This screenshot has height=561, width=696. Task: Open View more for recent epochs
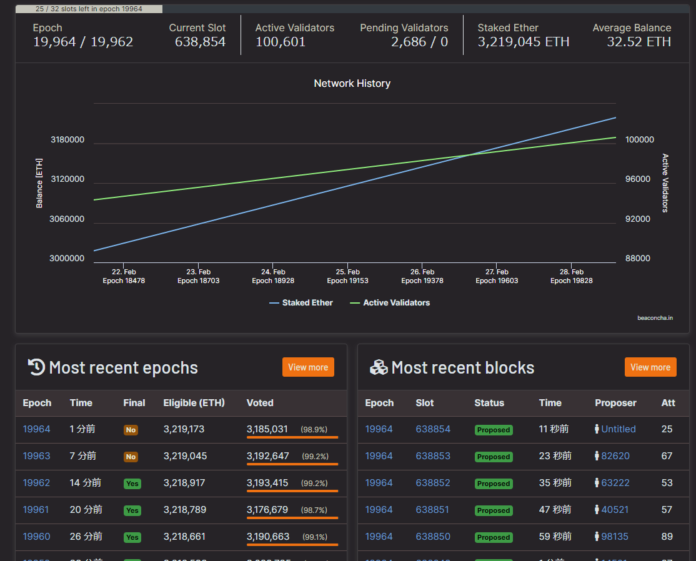(x=308, y=367)
